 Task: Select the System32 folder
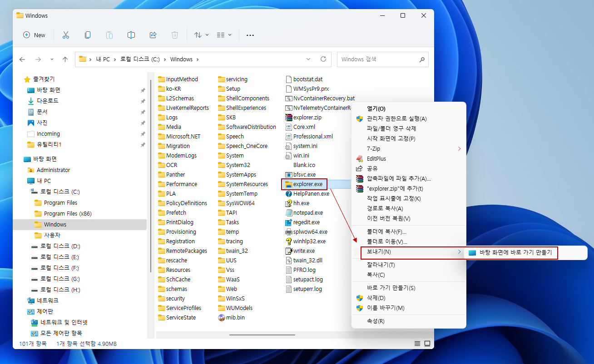[x=234, y=165]
